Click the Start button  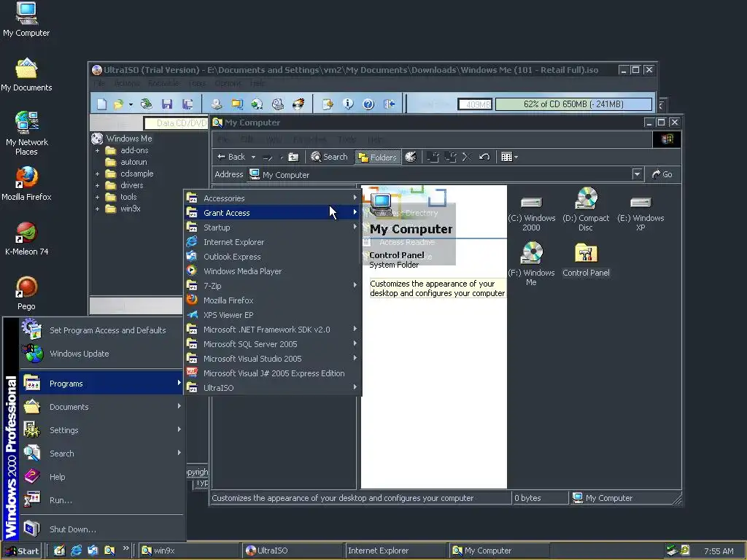pos(21,551)
